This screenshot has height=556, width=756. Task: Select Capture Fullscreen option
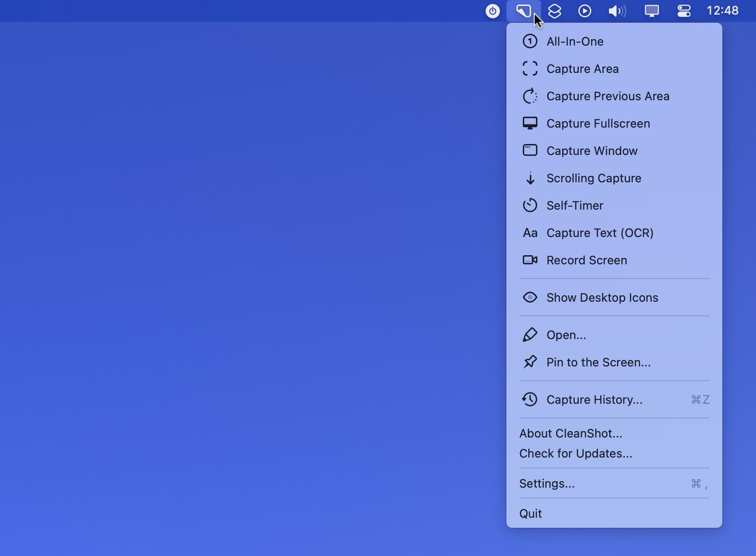(598, 124)
